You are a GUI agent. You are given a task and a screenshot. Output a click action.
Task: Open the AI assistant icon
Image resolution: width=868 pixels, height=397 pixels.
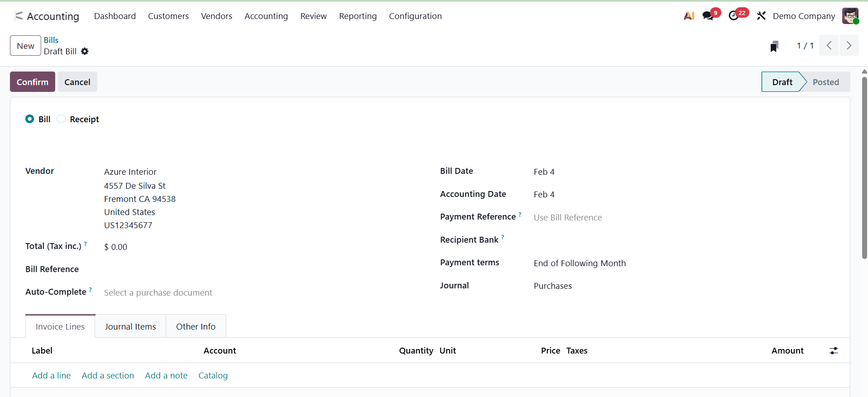click(x=689, y=16)
